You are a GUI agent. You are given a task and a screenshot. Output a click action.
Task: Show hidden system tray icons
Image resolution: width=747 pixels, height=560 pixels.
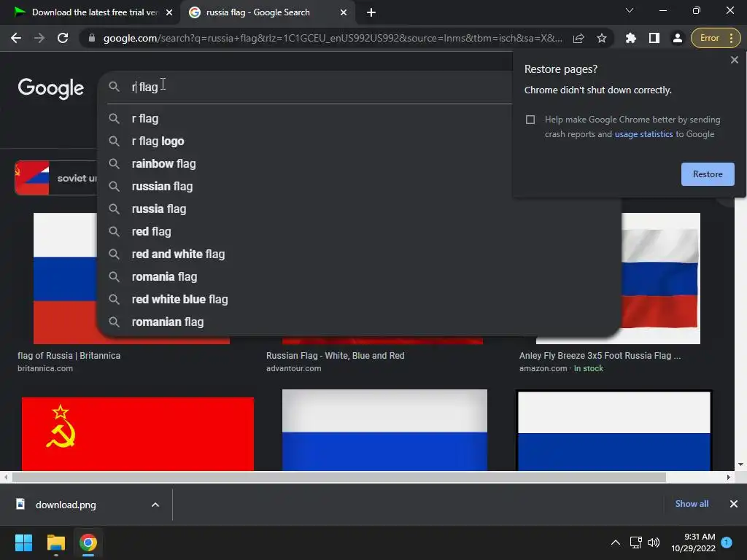pyautogui.click(x=616, y=542)
